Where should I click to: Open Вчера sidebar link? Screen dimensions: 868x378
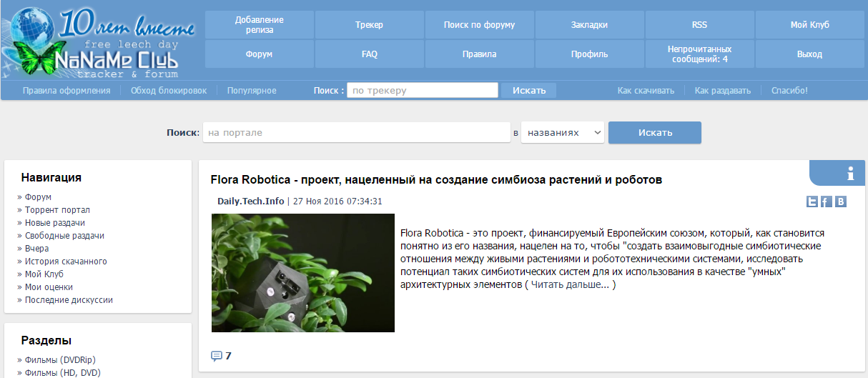pyautogui.click(x=36, y=249)
